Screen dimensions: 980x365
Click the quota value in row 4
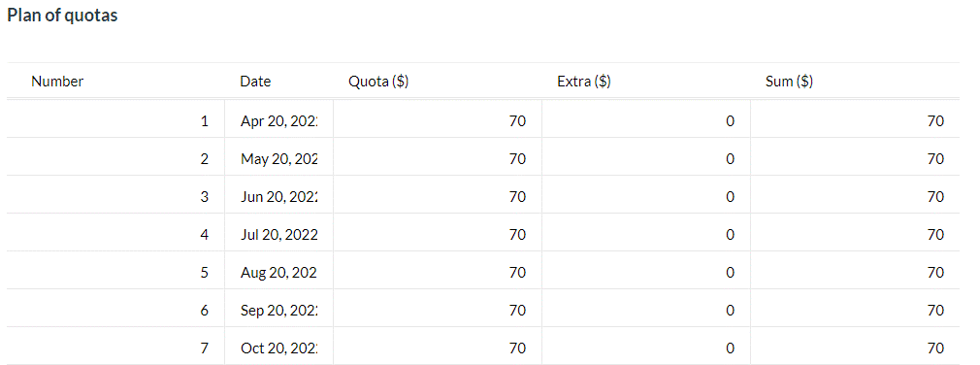tap(517, 235)
